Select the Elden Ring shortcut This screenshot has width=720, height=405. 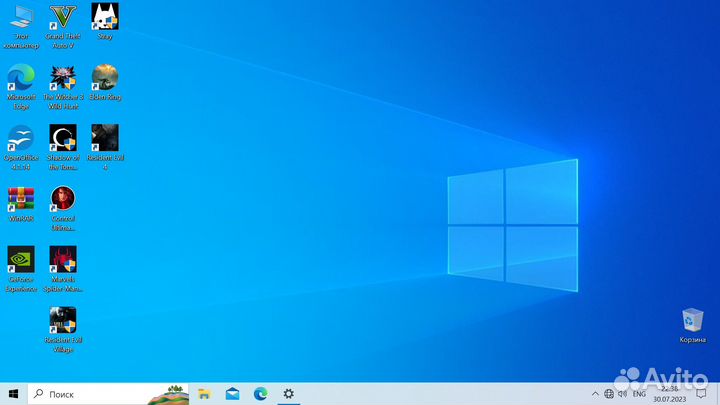[105, 82]
